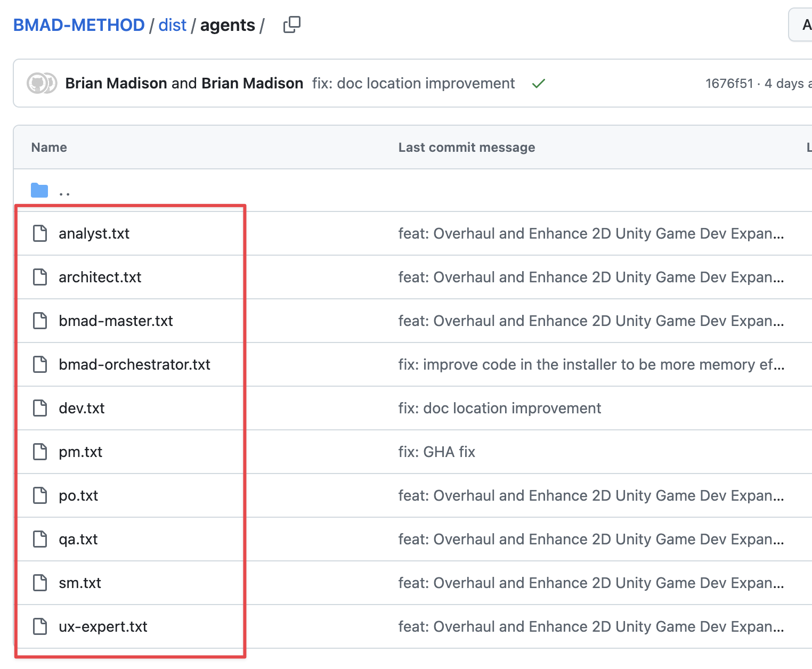Click the file icon beside analyst.txt
The width and height of the screenshot is (812, 669).
coord(40,233)
